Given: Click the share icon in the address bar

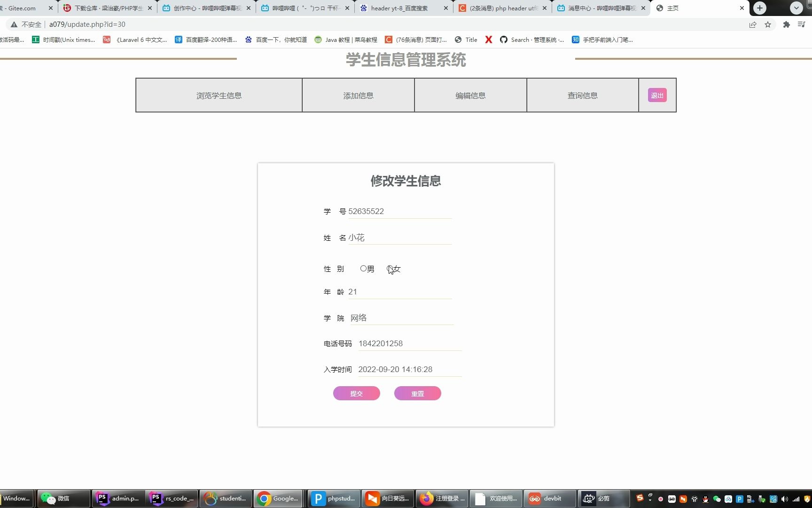Looking at the screenshot, I should coord(753,24).
